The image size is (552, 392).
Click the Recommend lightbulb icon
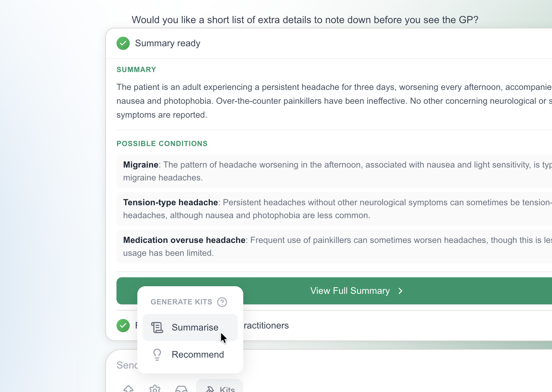[x=157, y=354]
